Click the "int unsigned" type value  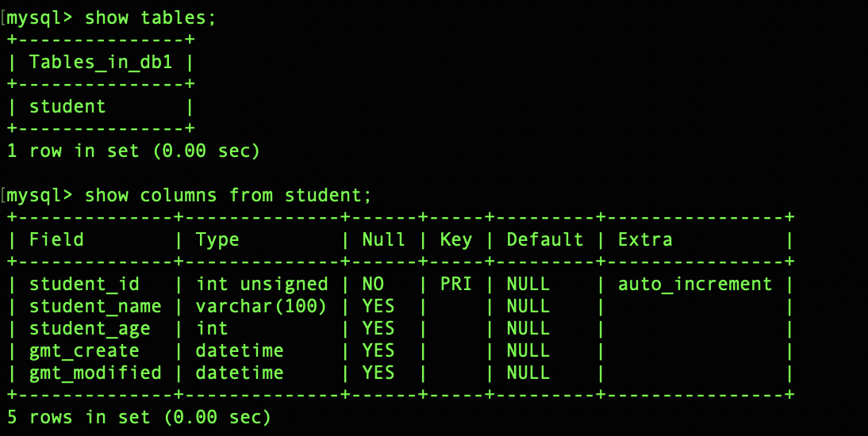coord(262,284)
